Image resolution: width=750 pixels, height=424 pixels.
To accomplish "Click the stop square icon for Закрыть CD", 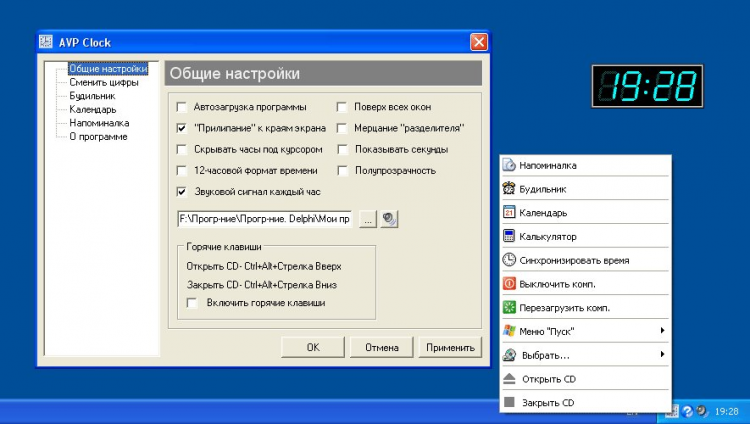I will point(509,402).
